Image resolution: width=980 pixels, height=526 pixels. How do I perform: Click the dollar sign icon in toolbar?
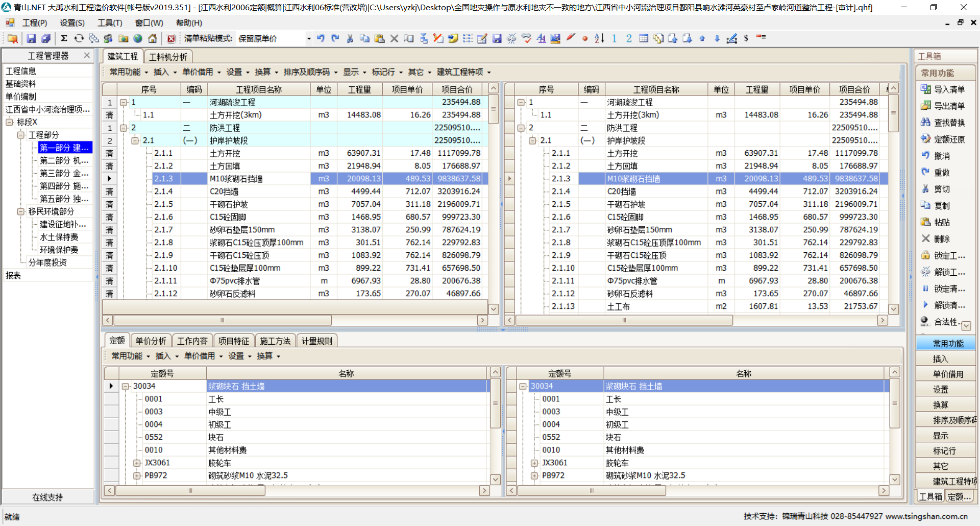click(x=746, y=38)
